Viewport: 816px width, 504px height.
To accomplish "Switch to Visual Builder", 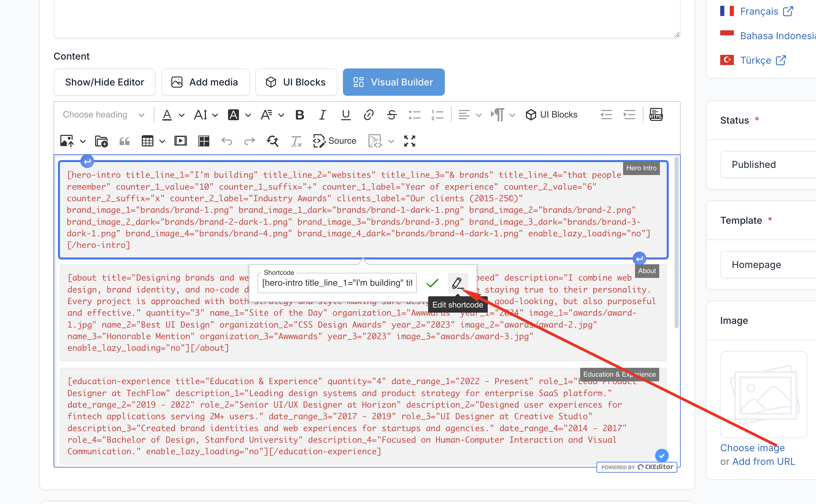I will (x=393, y=82).
